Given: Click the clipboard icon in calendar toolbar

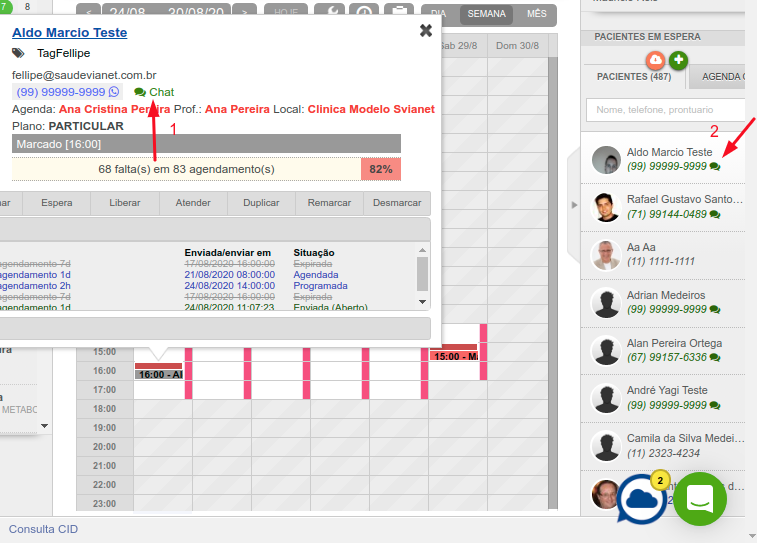Looking at the screenshot, I should coord(399,12).
